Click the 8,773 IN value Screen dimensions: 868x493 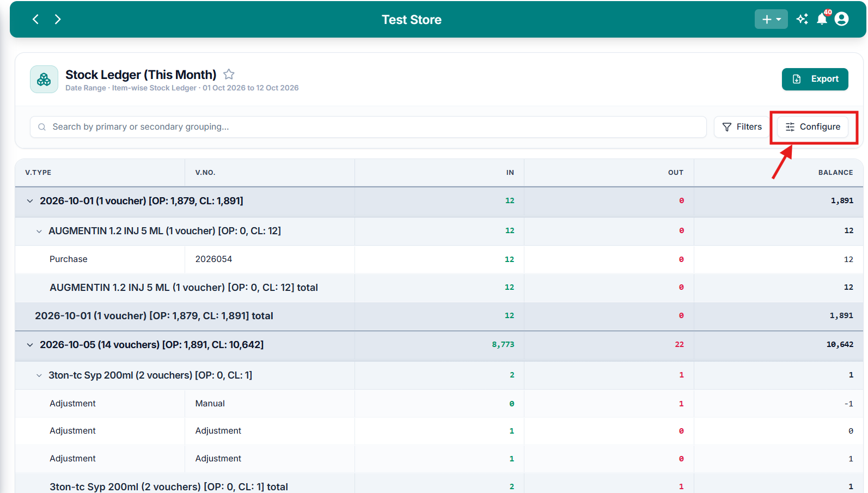(x=503, y=345)
